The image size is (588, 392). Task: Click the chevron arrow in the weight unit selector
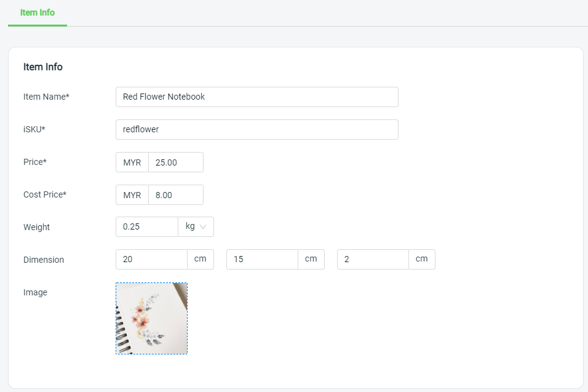pos(203,226)
